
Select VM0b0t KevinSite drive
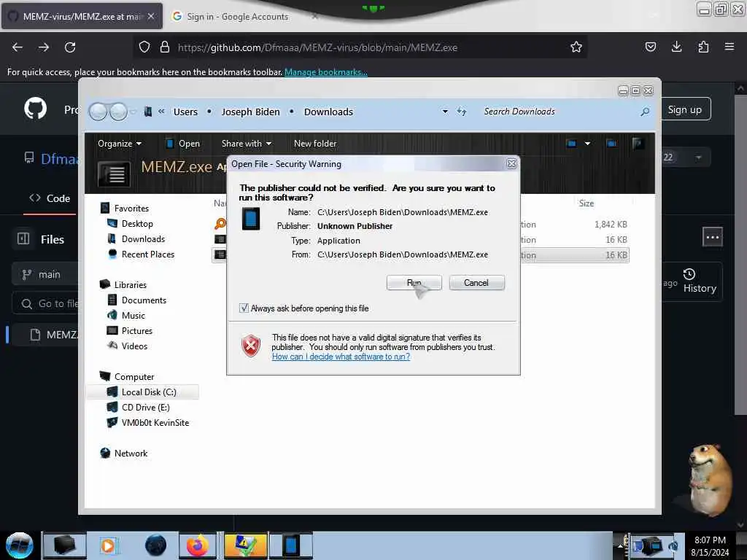tap(148, 422)
